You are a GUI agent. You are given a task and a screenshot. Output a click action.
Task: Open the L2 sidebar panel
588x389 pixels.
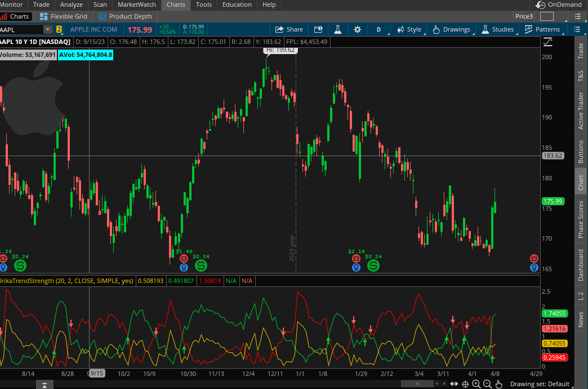pyautogui.click(x=581, y=295)
